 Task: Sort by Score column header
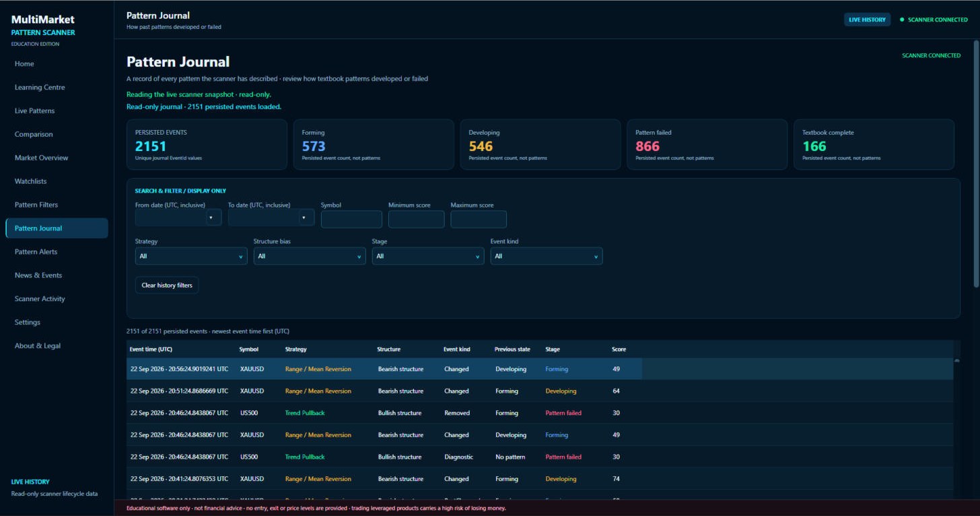point(619,349)
